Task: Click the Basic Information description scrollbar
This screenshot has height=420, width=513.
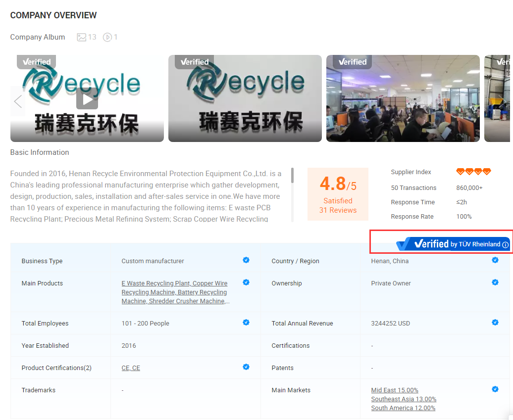Action: point(292,176)
